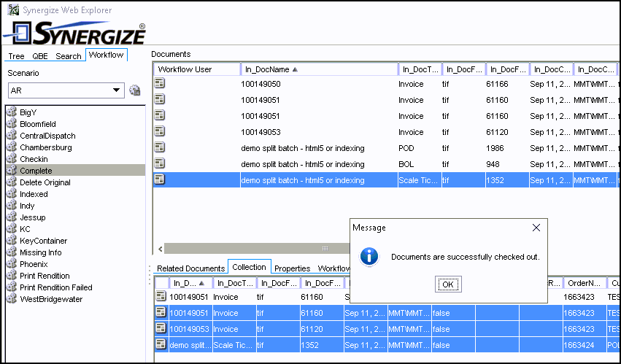Click the Complete queue icon
The width and height of the screenshot is (621, 364).
coord(12,170)
